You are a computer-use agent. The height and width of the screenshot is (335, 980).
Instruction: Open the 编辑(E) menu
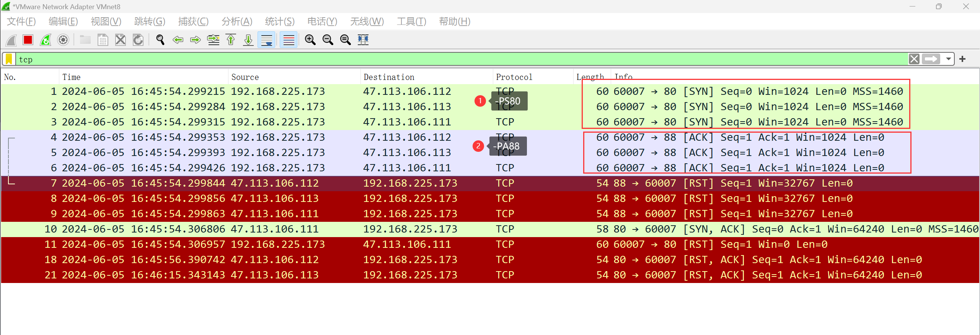click(x=64, y=21)
